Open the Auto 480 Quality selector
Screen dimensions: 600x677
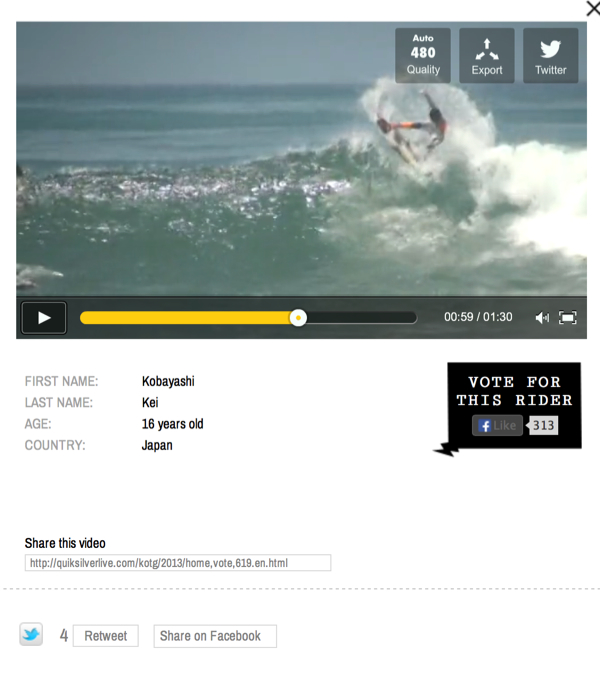423,55
